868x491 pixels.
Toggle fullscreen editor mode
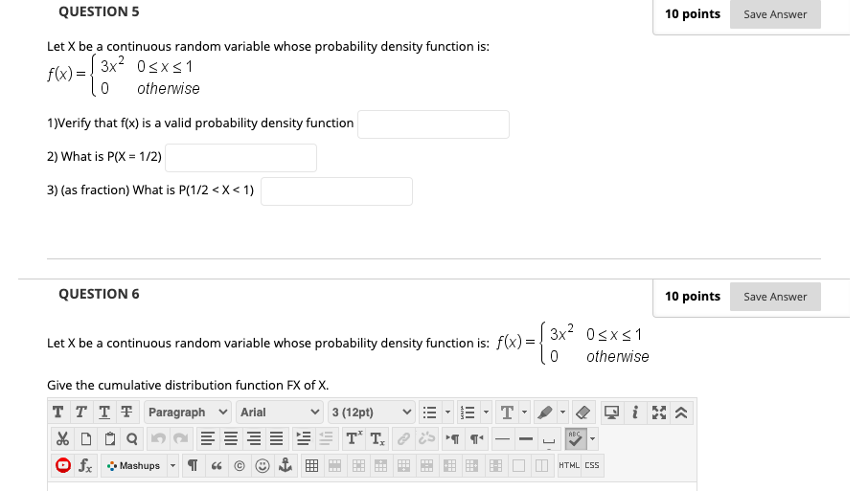click(659, 413)
